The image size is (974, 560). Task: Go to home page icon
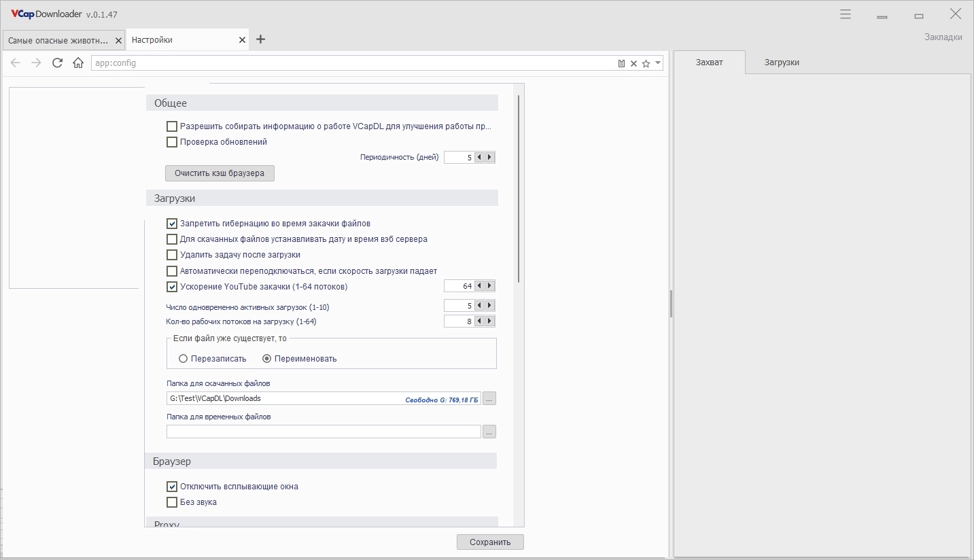click(78, 63)
